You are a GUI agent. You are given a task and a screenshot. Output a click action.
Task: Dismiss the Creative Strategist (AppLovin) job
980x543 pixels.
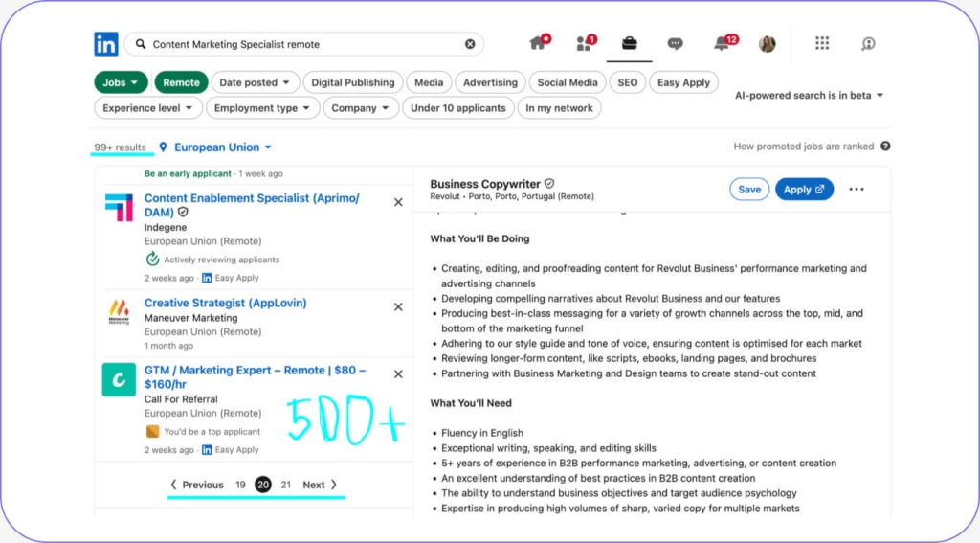point(398,306)
